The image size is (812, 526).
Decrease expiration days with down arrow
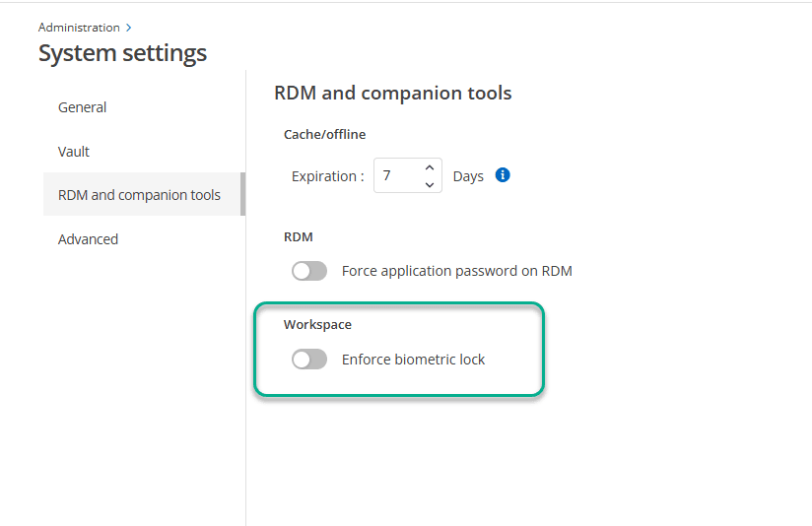(429, 184)
